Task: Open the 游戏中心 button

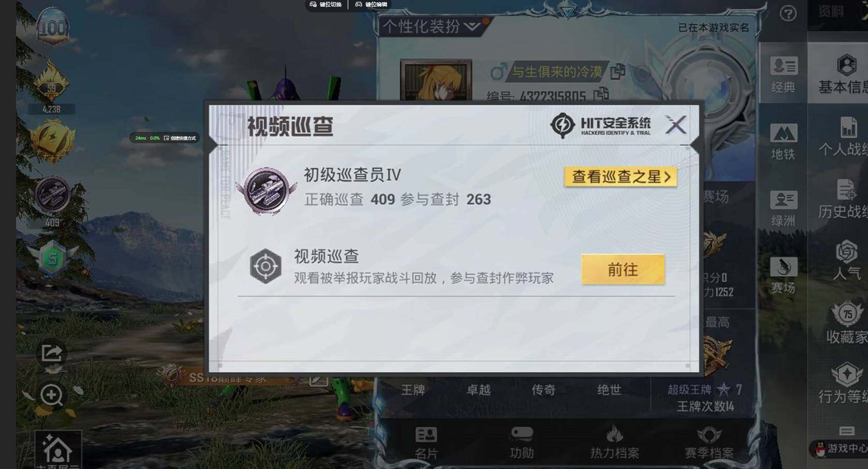Action: [x=841, y=448]
